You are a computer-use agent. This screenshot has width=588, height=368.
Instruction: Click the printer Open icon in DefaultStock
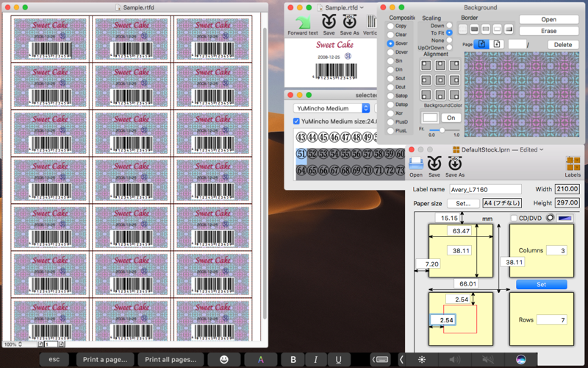click(x=416, y=163)
